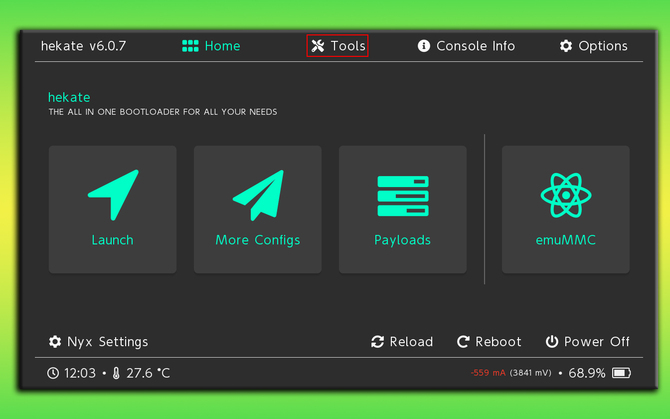Click the Reload circular arrows icon
Image resolution: width=670 pixels, height=419 pixels.
(377, 342)
